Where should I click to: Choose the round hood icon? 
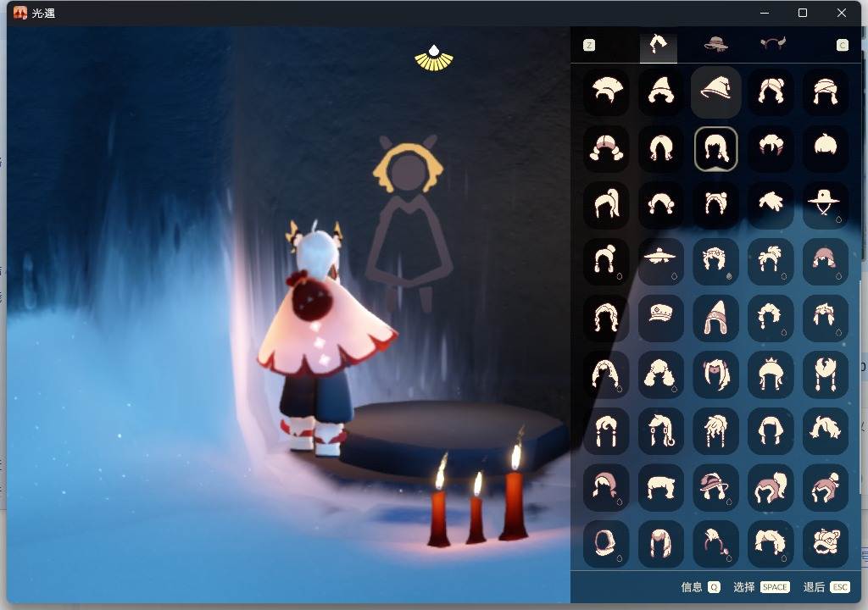[607, 544]
